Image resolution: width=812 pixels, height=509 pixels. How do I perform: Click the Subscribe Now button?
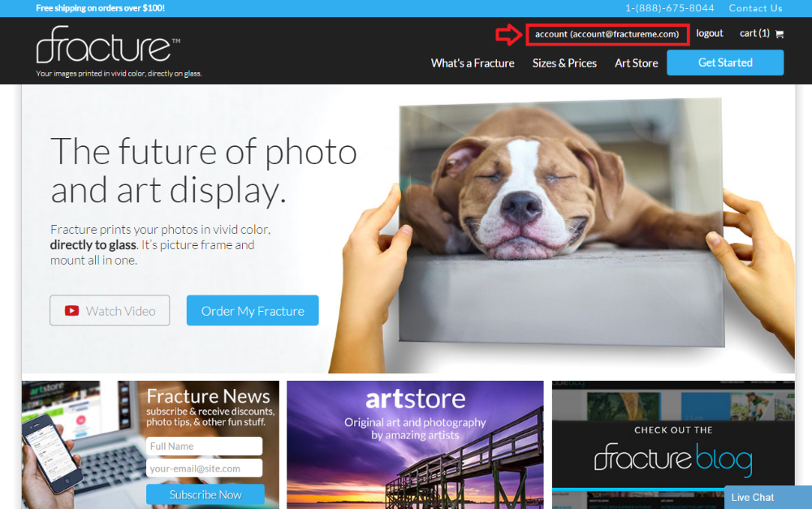click(x=205, y=494)
